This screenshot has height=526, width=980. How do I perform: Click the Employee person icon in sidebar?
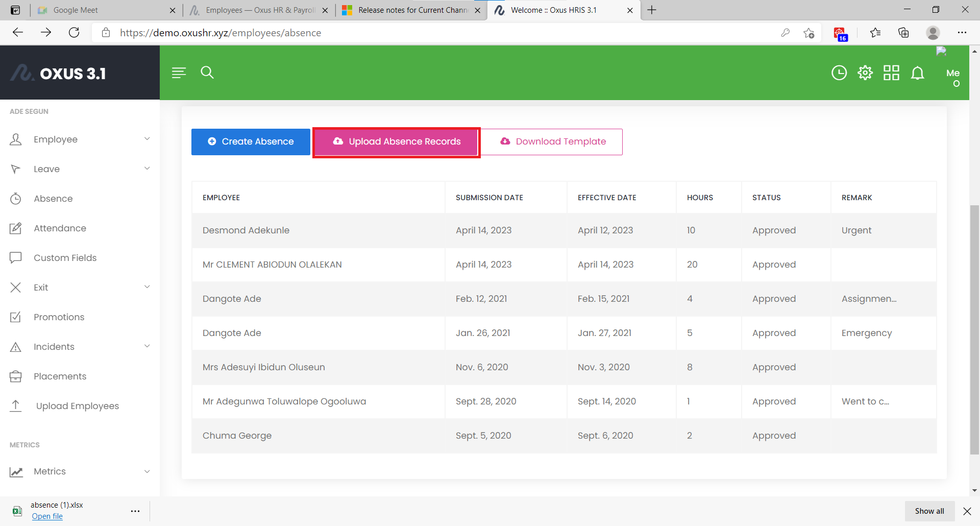pos(16,139)
